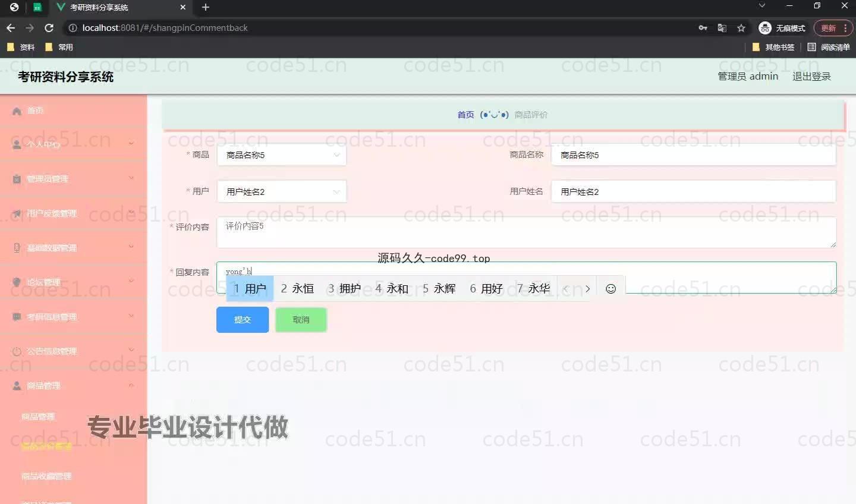
Task: Click the address bar URL
Action: point(165,28)
